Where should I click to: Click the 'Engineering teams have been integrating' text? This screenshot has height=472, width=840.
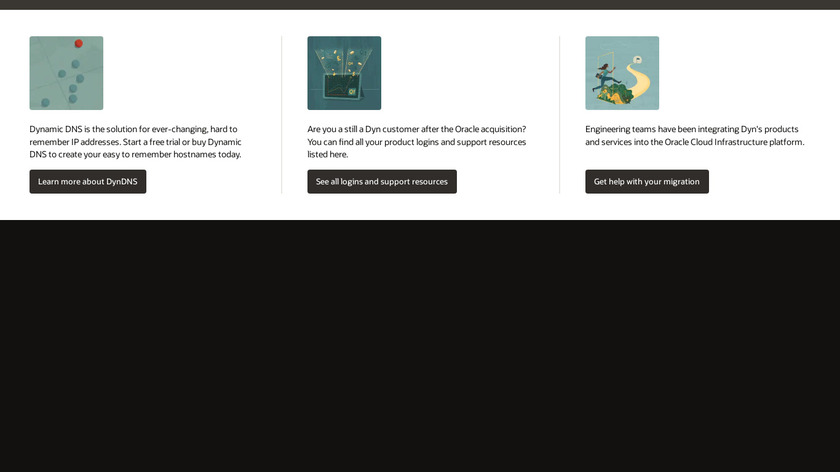(695, 136)
